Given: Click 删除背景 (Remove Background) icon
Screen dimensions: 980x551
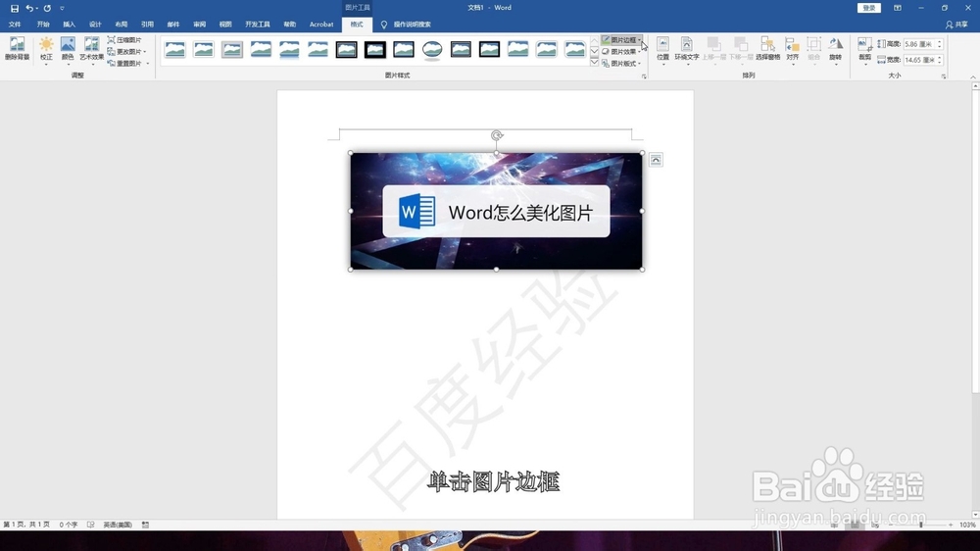Looking at the screenshot, I should pos(17,49).
